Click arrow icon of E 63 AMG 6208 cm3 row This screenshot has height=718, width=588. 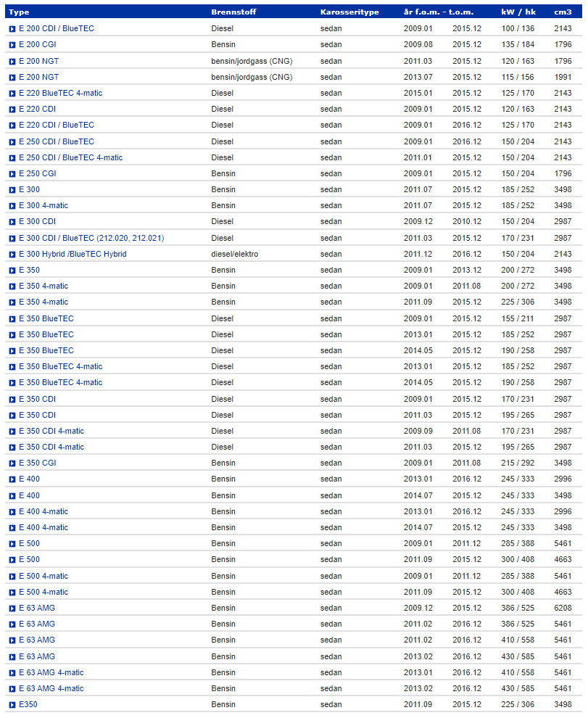click(12, 608)
